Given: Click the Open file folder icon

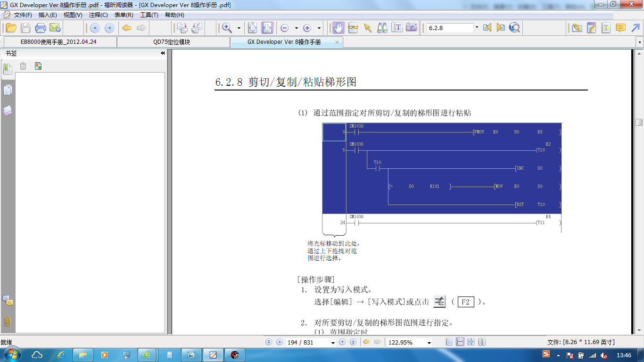Looking at the screenshot, I should pyautogui.click(x=11, y=28).
